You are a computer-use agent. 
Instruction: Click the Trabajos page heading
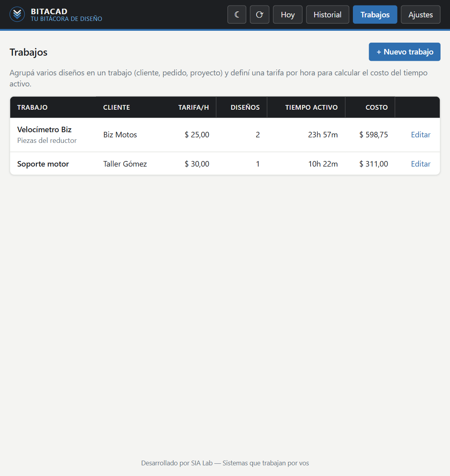click(28, 52)
